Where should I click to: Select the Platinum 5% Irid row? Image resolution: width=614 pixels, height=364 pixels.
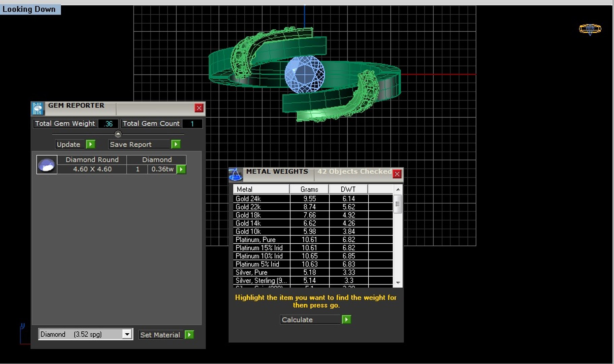313,264
